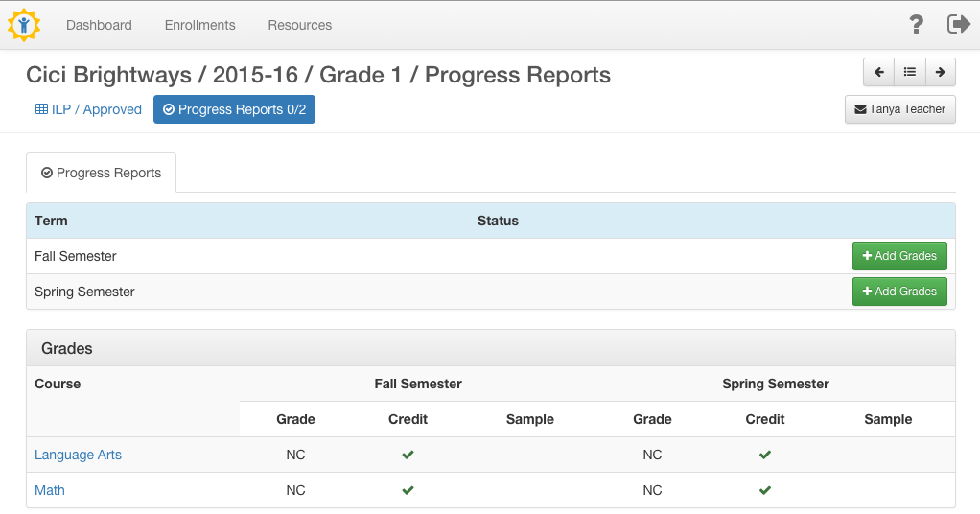The width and height of the screenshot is (980, 514).
Task: Click the Progress Reports 0/2 button
Action: (234, 109)
